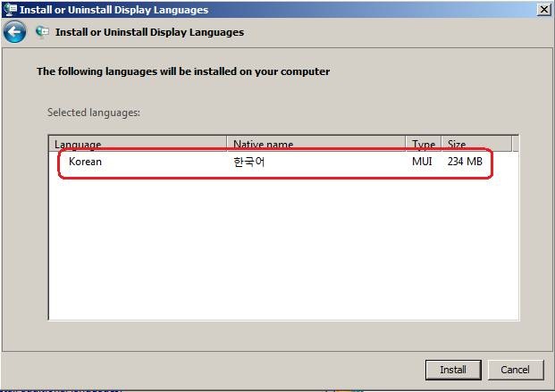
Task: Click the title bar globe monitor icon
Action: pyautogui.click(x=10, y=10)
